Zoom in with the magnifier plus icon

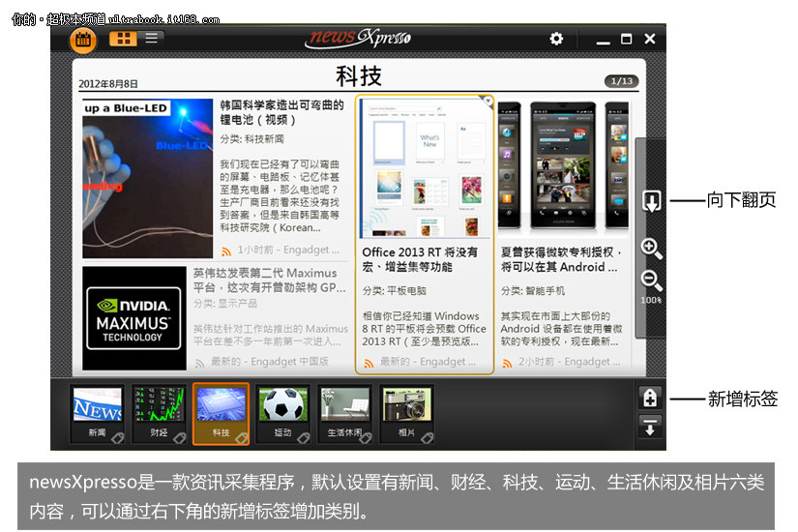click(651, 249)
